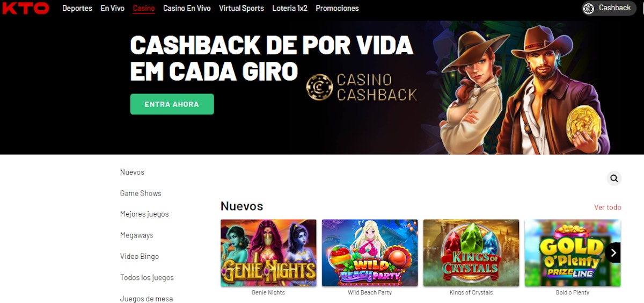Click the Ver todo link

pos(608,207)
